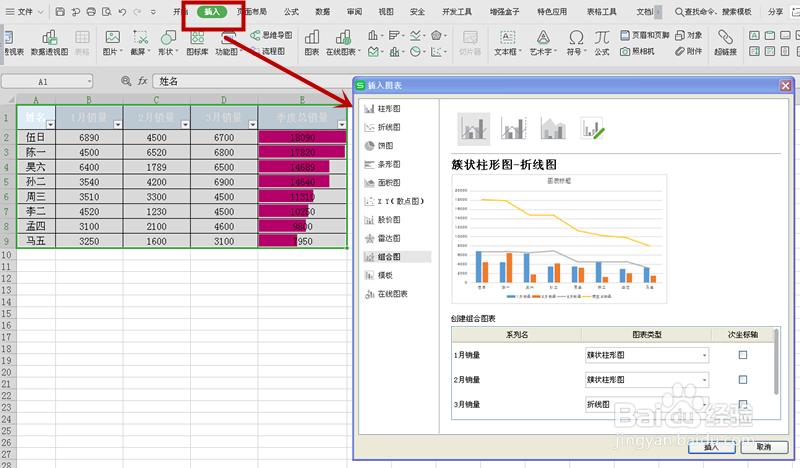Viewport: 800px width, 468px height.
Task: Click 页眉和页脚 header and footer
Action: coord(645,35)
